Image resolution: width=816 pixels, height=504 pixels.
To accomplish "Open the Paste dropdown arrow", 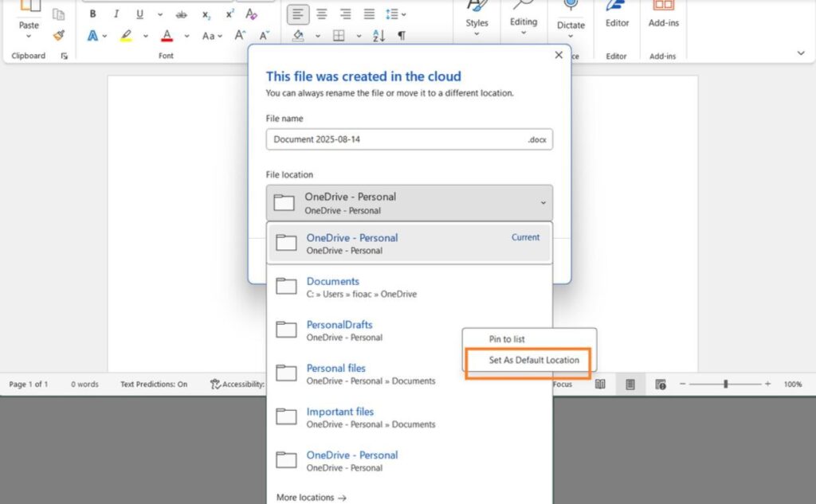I will (29, 36).
